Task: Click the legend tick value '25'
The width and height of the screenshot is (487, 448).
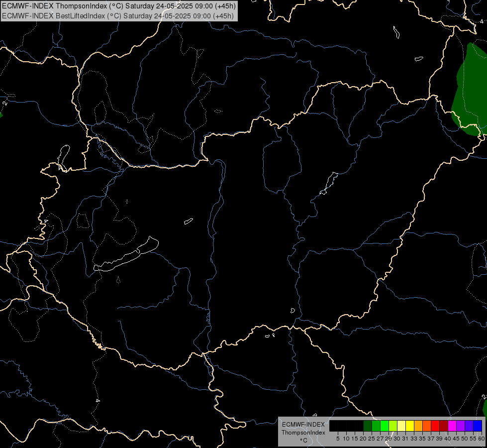Action: [x=372, y=439]
